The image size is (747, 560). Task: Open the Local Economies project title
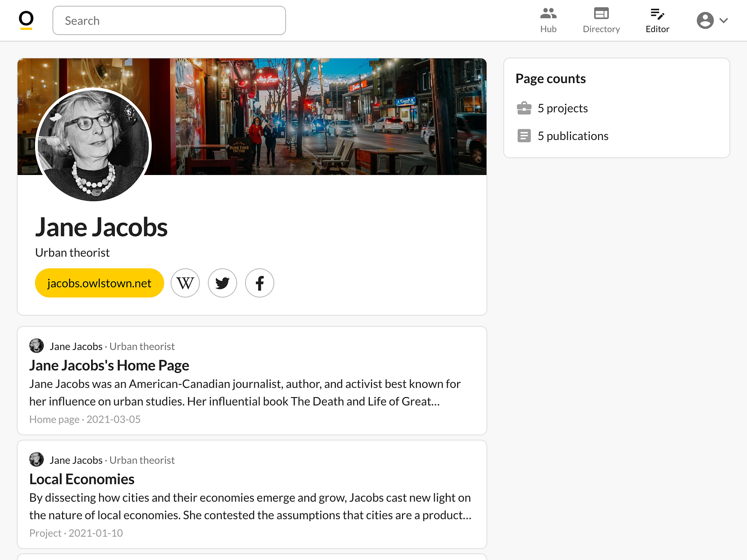click(x=82, y=479)
